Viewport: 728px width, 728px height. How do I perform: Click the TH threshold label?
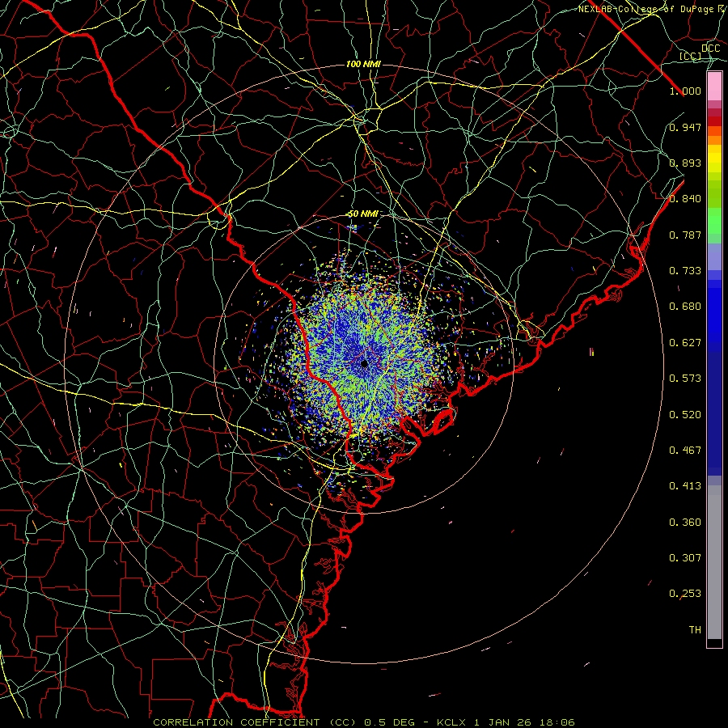695,630
